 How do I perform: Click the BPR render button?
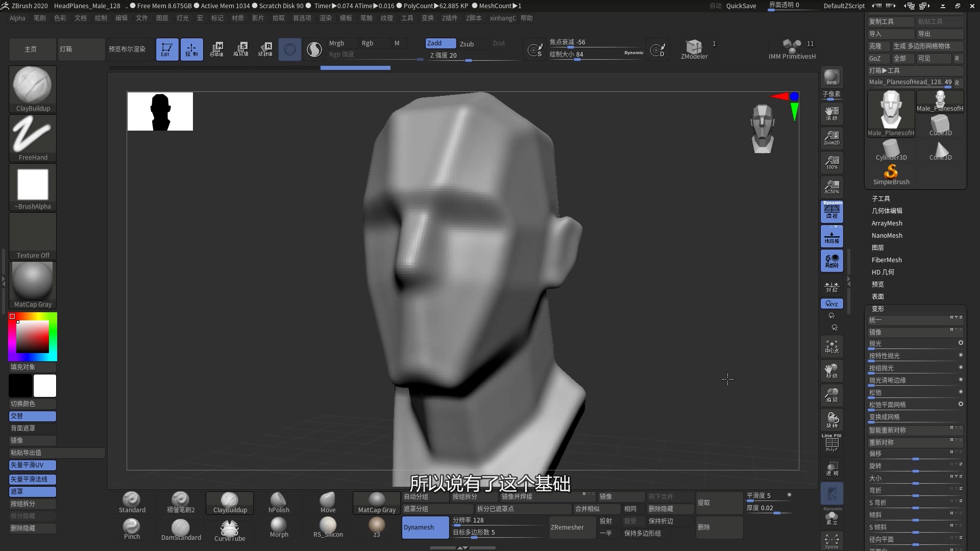pyautogui.click(x=831, y=77)
